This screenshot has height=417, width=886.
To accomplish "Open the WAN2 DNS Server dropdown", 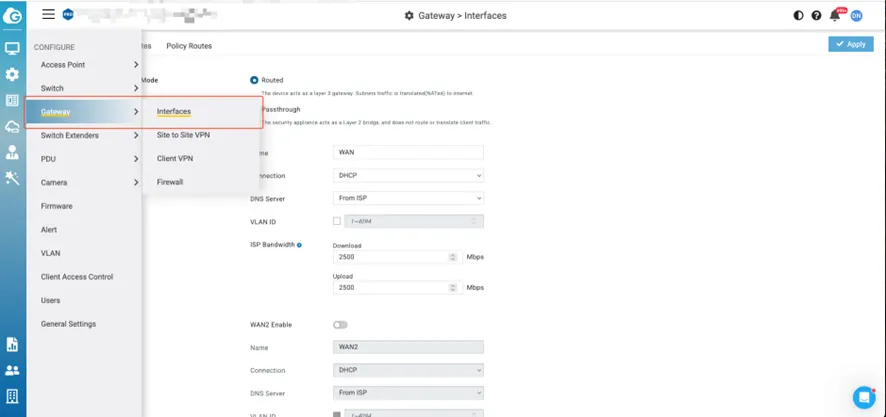I will click(409, 393).
